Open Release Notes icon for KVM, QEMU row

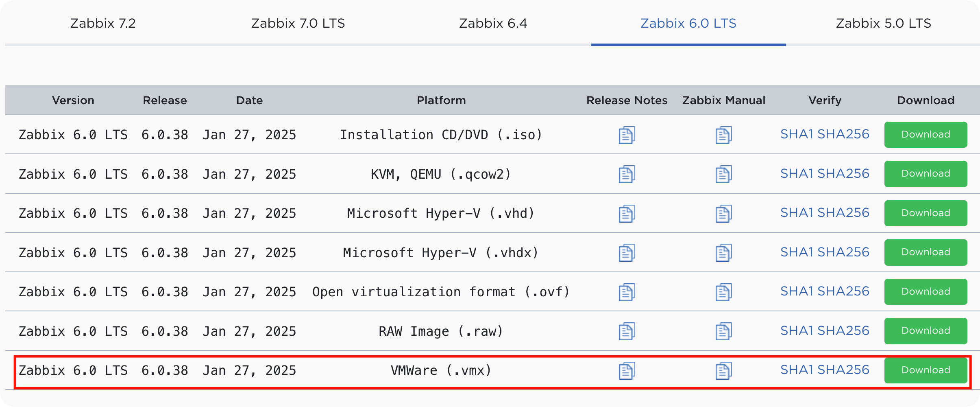tap(627, 174)
